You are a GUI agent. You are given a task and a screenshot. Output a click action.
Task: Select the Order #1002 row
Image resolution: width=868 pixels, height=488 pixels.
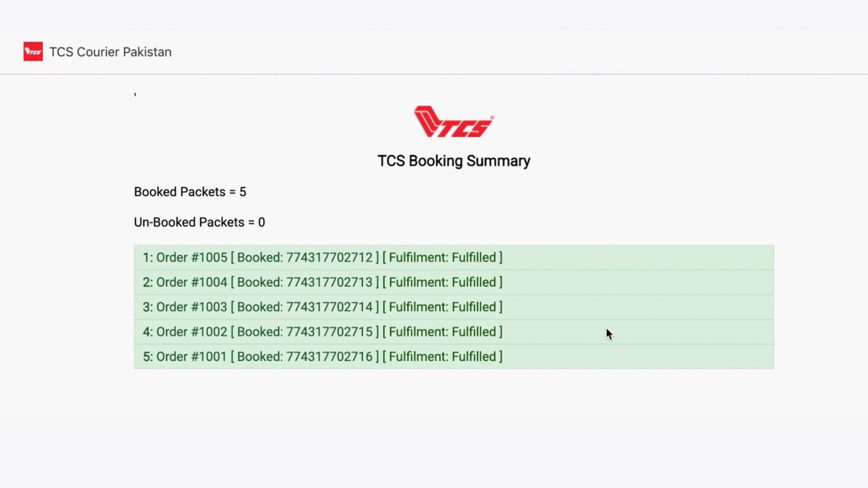[x=454, y=331]
